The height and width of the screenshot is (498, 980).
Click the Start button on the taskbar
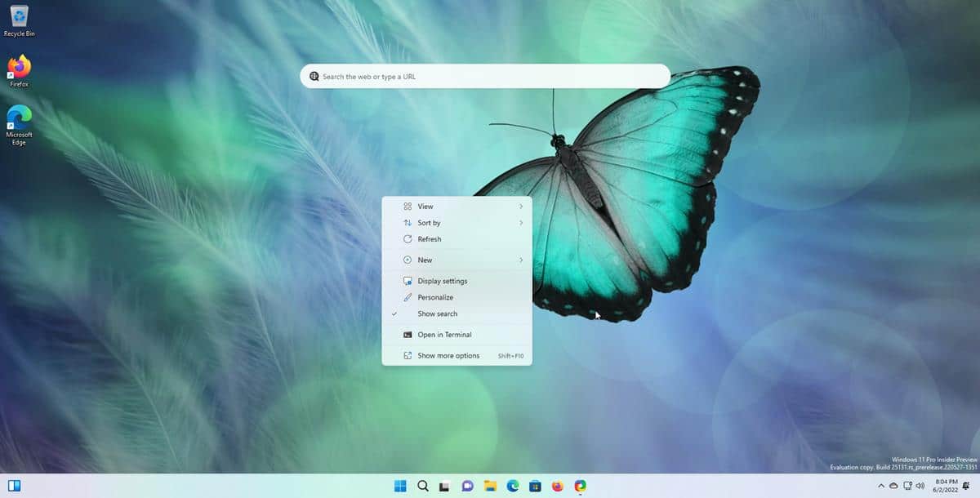pyautogui.click(x=399, y=485)
